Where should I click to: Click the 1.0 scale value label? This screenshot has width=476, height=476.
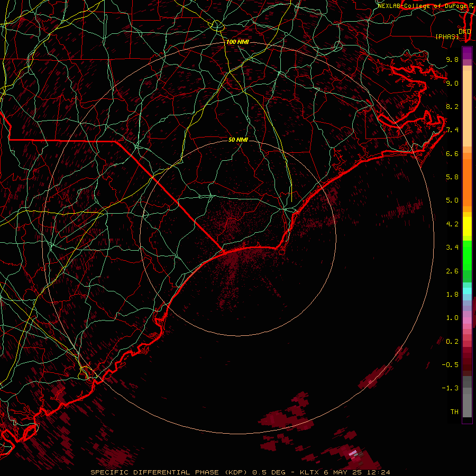coord(452,318)
